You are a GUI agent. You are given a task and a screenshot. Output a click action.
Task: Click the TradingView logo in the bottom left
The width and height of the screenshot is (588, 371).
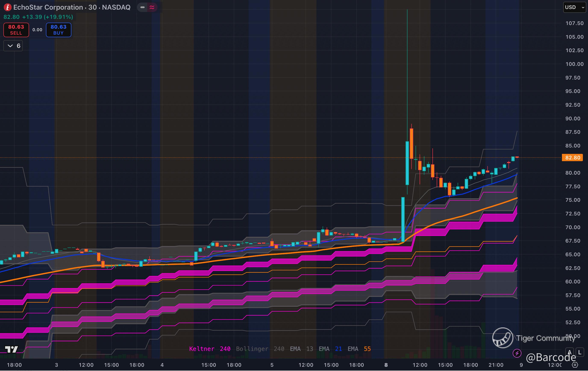click(11, 349)
